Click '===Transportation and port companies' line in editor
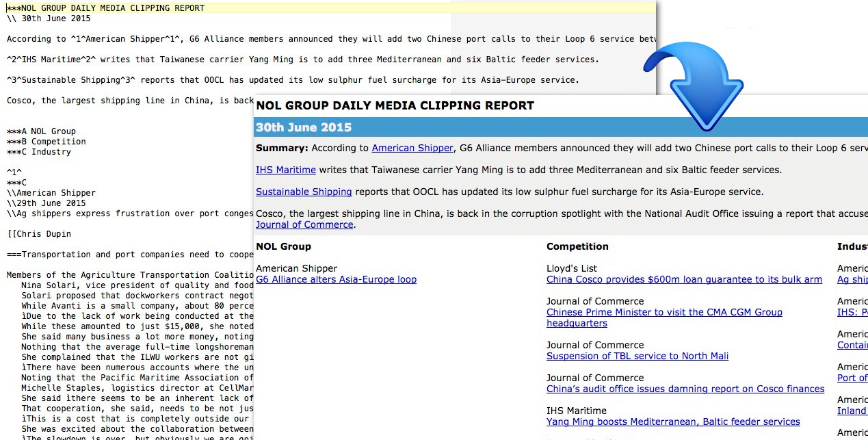Screen dimensions: 868x440 pos(130,255)
